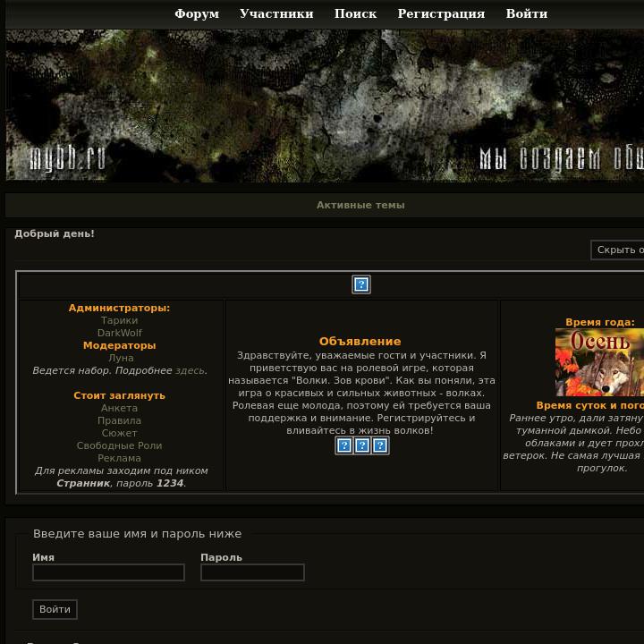Screen dimensions: 644x644
Task: Click the right question-mark icon under Объявление
Action: pos(380,445)
